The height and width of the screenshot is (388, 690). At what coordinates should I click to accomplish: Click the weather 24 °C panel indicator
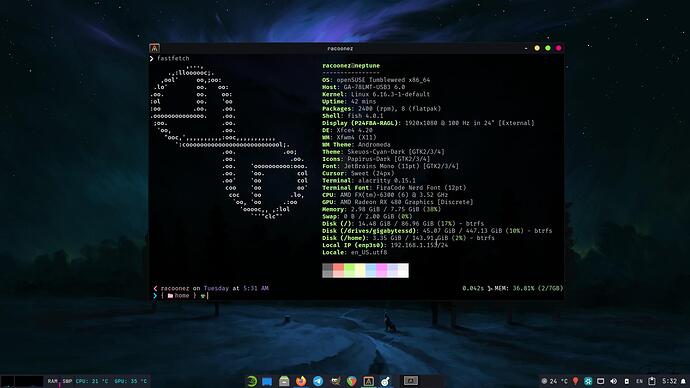click(554, 381)
